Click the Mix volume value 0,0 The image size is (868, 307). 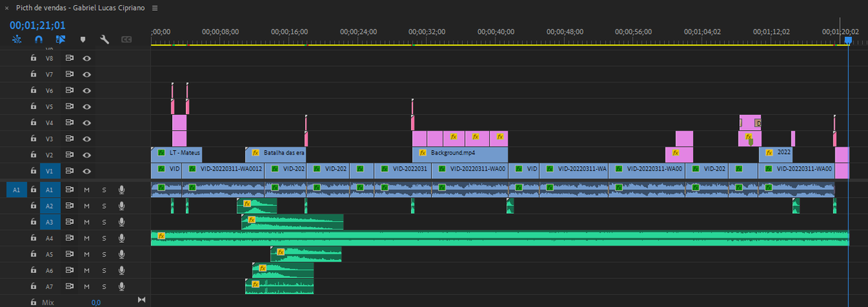[x=95, y=303]
